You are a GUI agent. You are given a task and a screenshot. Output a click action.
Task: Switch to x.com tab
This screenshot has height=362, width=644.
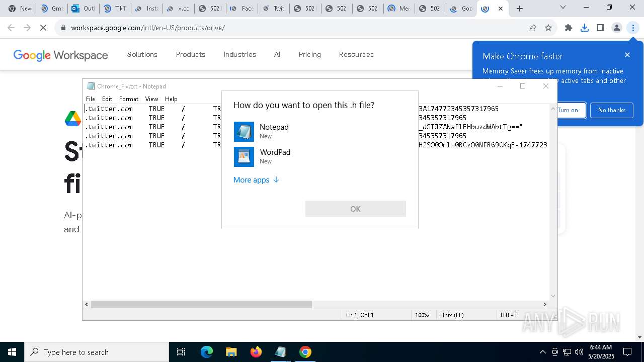178,9
